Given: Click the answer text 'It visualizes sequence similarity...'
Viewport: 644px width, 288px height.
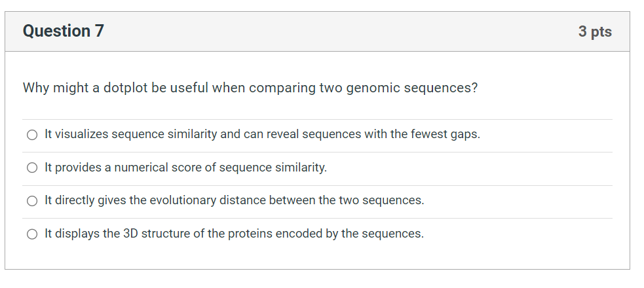Looking at the screenshot, I should tap(262, 134).
